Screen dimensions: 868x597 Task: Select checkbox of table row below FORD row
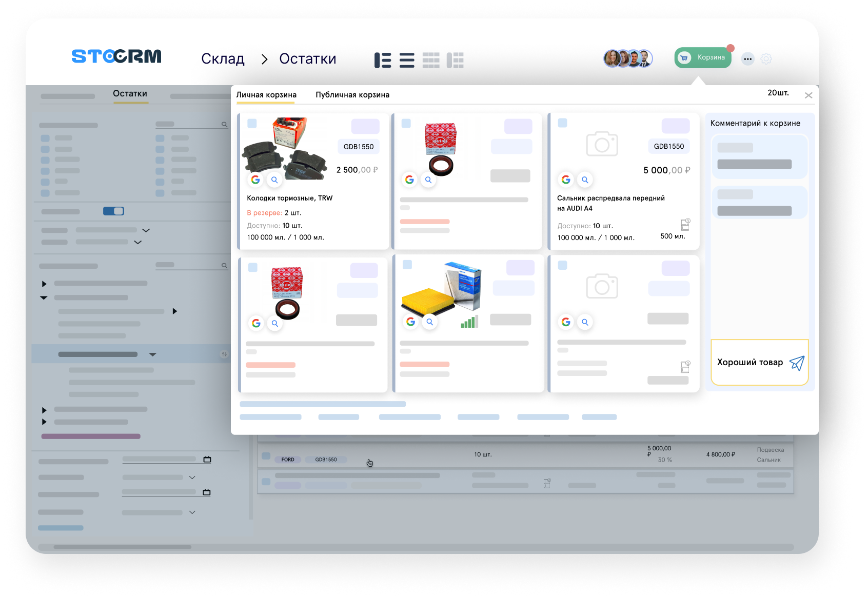coord(266,482)
